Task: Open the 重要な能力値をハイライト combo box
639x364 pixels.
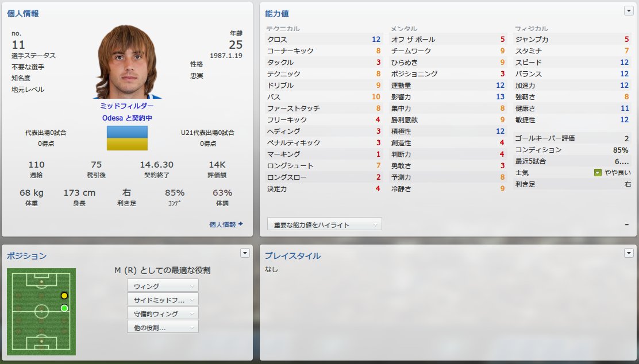Action: point(325,224)
